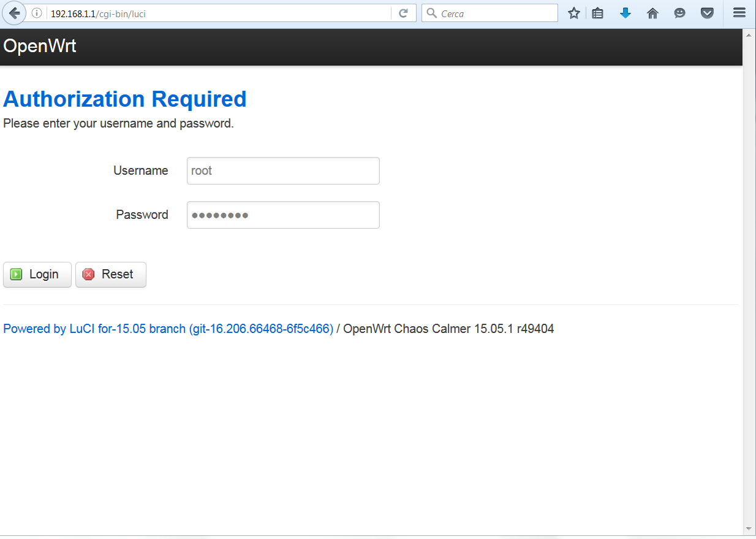This screenshot has height=539, width=756.
Task: Click the scrollbar down arrow
Action: point(749,529)
